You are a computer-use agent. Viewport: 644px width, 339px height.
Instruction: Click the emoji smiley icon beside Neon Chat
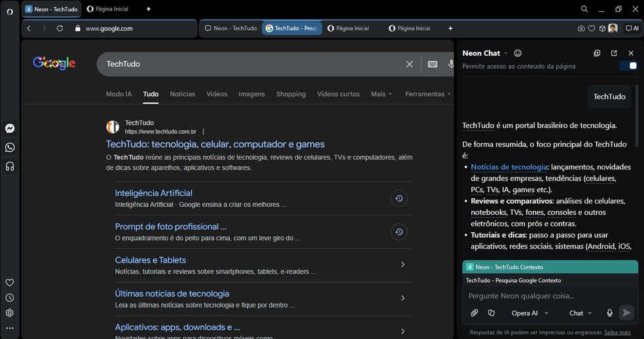pos(518,53)
